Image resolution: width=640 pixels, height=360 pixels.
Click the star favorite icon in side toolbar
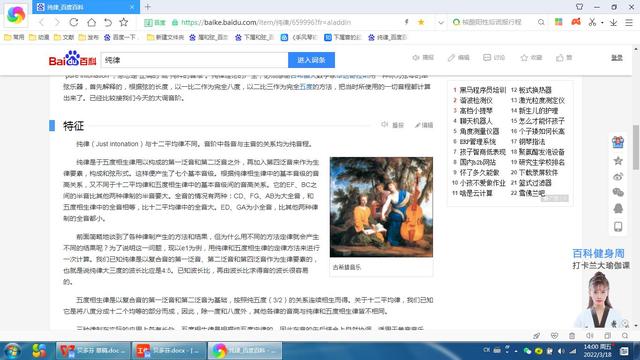pos(618,161)
